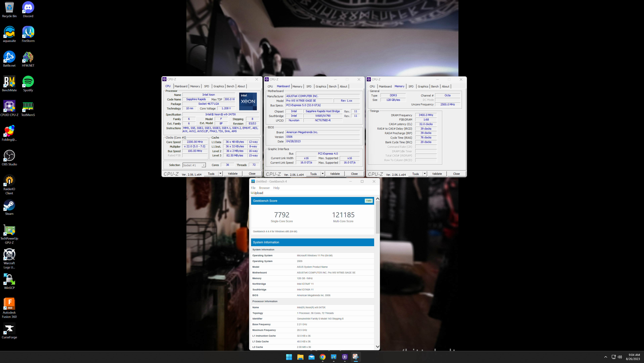Open Bench tab in first CPU-Z window
The image size is (644, 363).
tap(231, 86)
